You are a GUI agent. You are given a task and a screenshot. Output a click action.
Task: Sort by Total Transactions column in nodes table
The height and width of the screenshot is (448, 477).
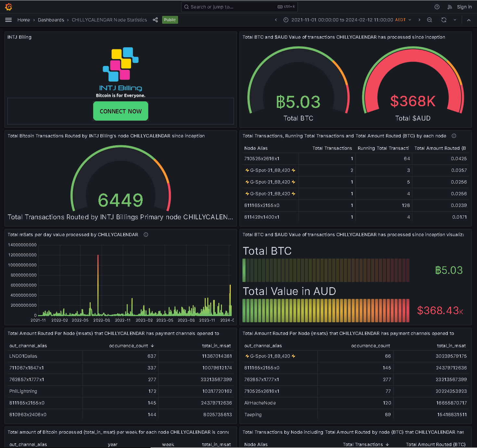332,148
